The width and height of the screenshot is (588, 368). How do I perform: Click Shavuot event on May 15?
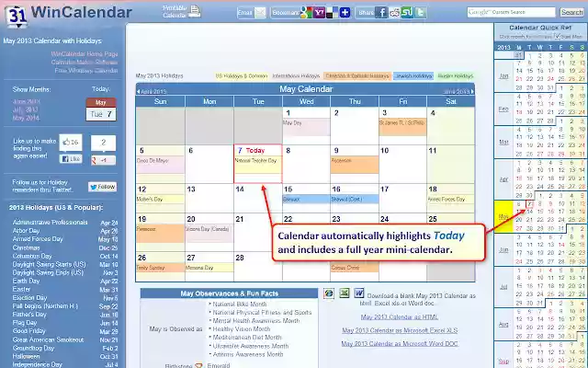point(306,200)
